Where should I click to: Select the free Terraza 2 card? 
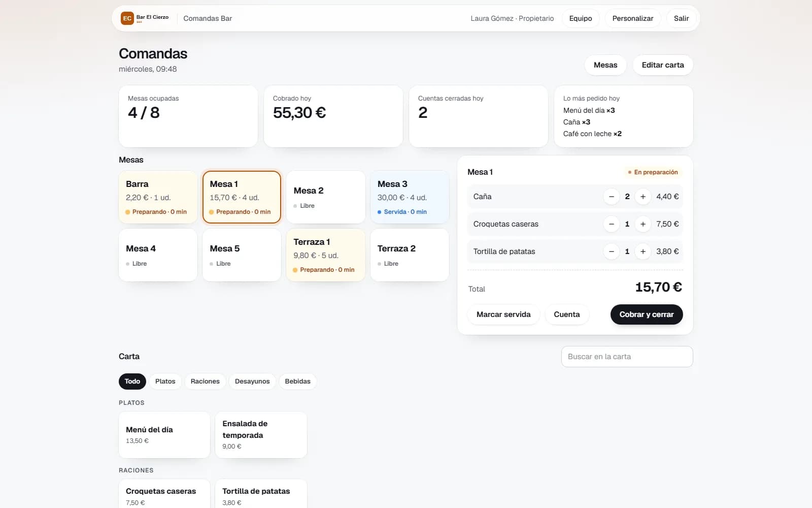pos(410,255)
